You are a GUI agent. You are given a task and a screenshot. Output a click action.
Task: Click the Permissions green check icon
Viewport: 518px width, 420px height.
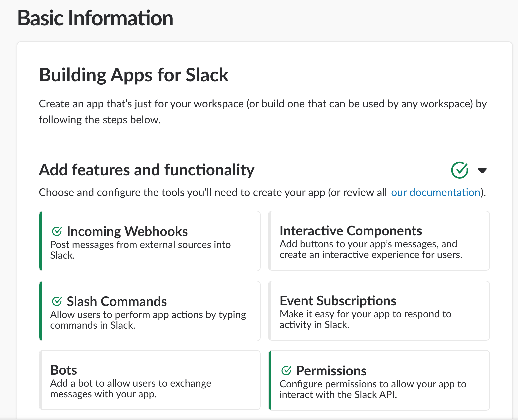click(286, 370)
